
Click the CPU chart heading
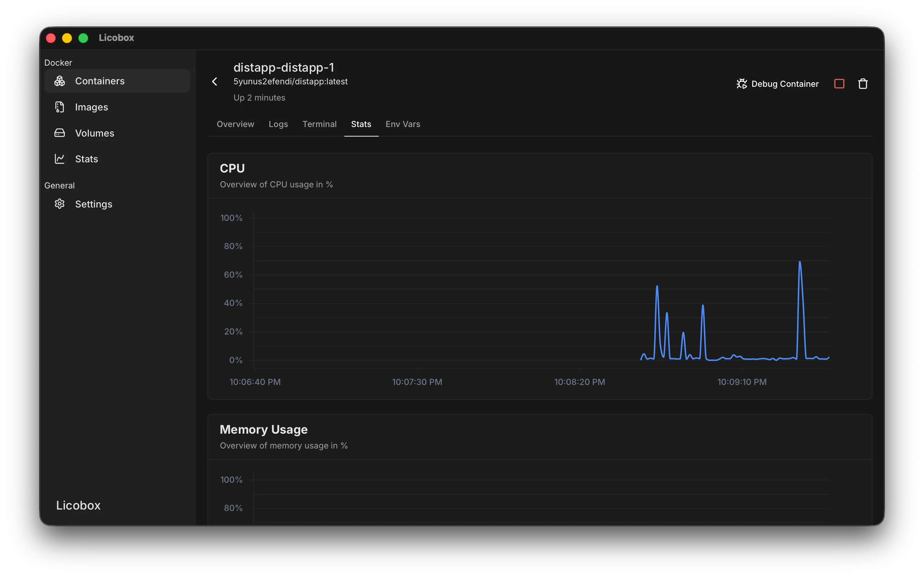tap(232, 168)
